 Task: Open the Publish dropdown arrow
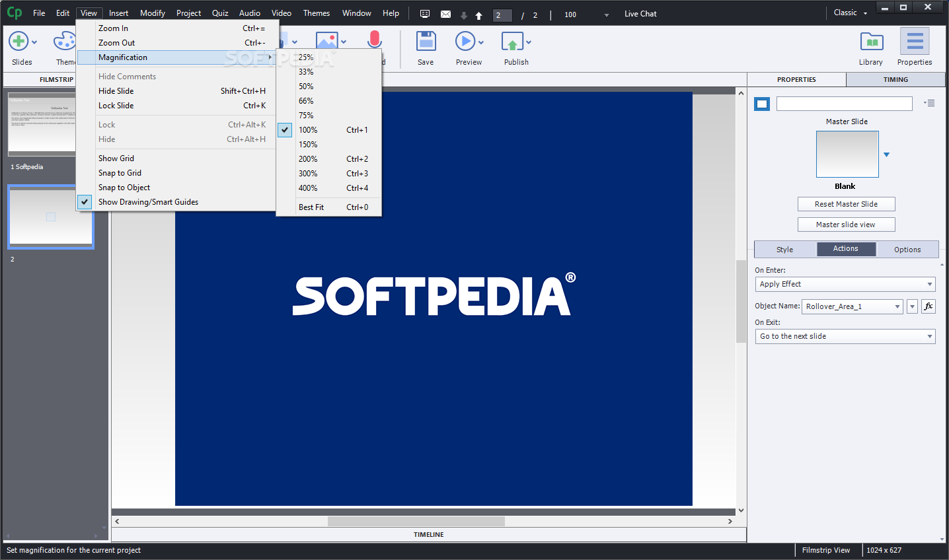pyautogui.click(x=529, y=42)
